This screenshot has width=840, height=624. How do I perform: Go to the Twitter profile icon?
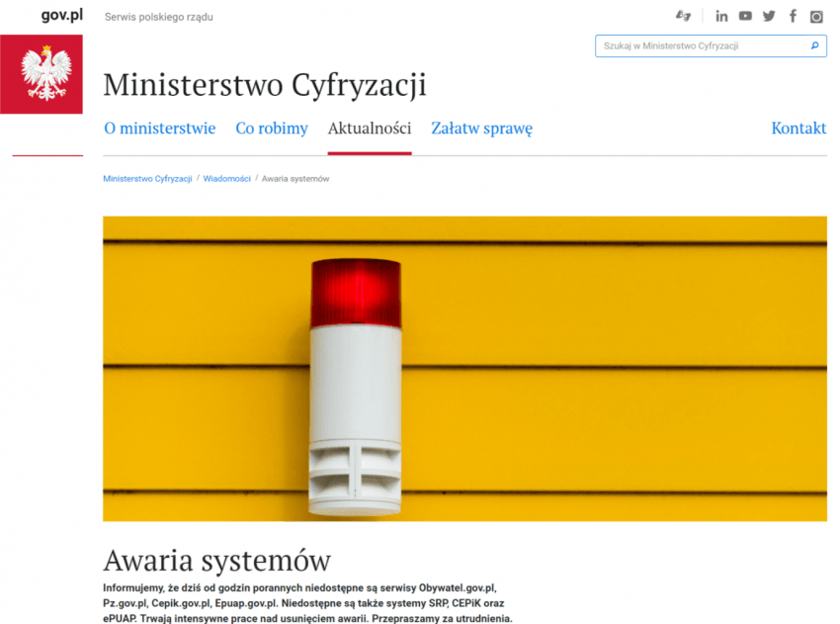[769, 16]
